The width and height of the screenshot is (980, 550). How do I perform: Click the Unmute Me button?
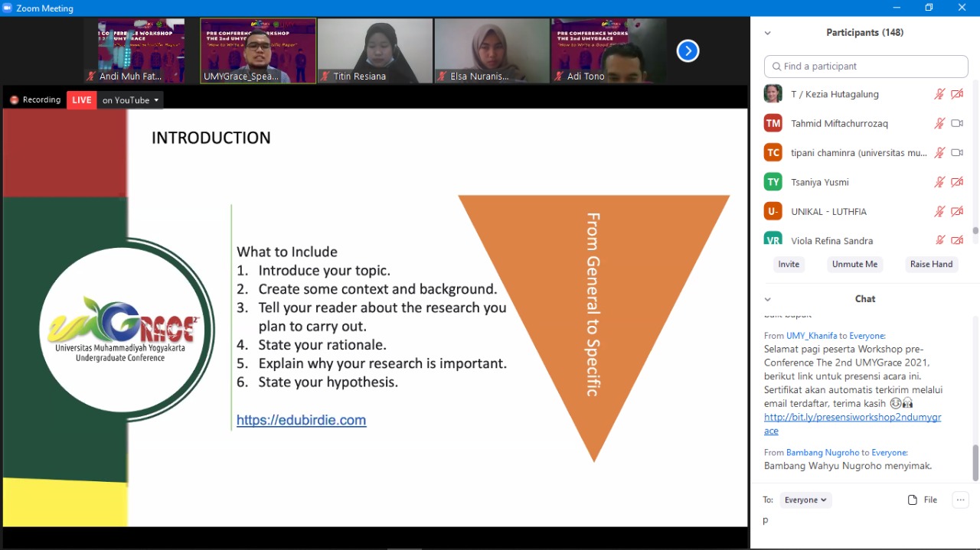pos(854,265)
